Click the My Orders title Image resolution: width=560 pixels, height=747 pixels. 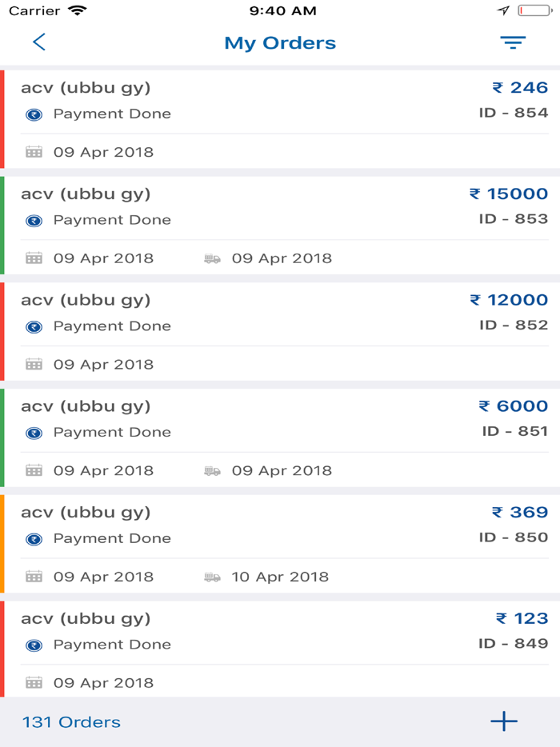(x=280, y=43)
